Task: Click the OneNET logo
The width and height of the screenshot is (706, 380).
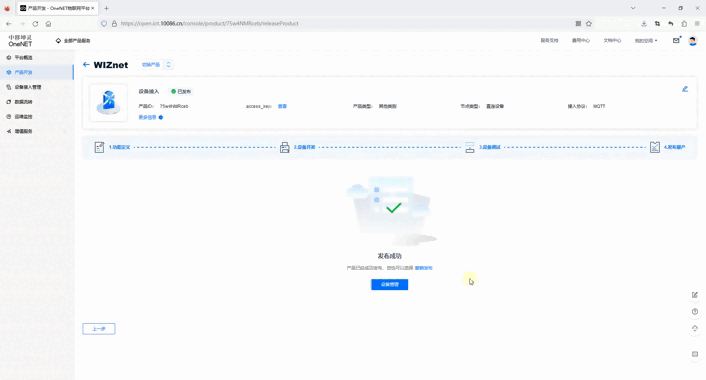Action: (x=20, y=41)
